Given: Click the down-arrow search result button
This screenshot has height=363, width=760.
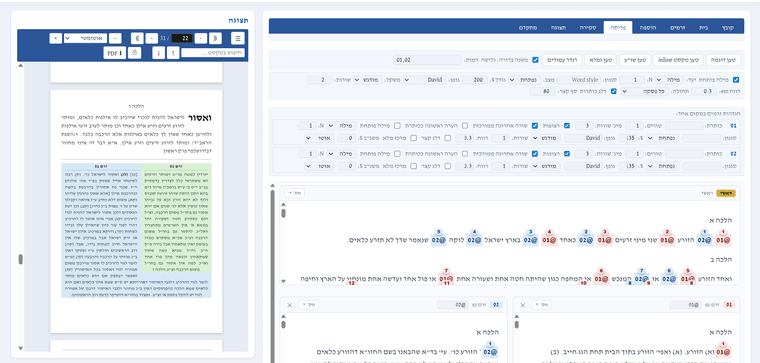Looking at the screenshot, I should (158, 53).
